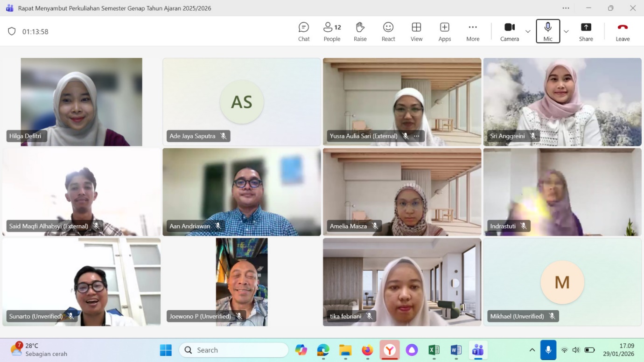Viewport: 644px width, 362px height.
Task: Expand the Camera options dropdown
Action: [527, 31]
